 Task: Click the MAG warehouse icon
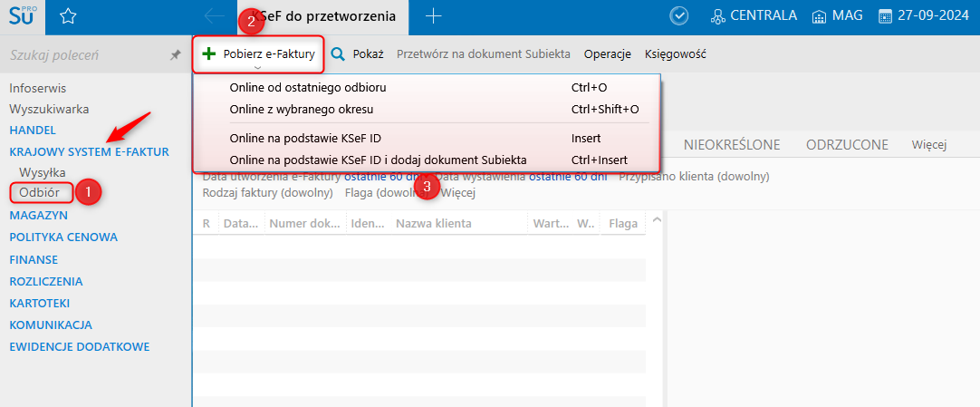819,16
